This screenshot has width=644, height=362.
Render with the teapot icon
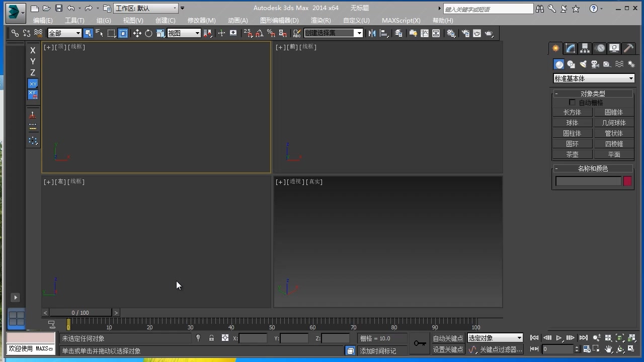point(489,33)
